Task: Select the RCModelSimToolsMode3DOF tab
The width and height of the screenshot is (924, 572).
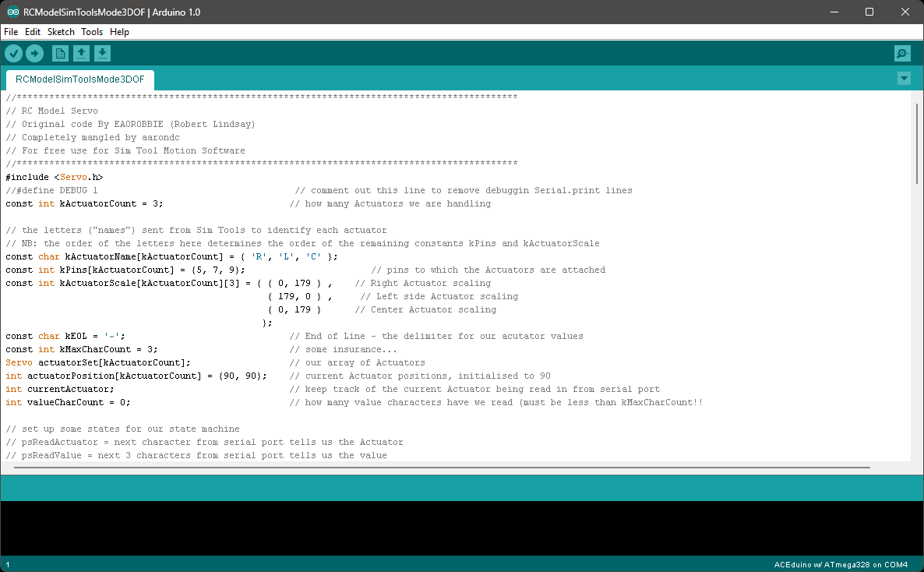Action: click(79, 79)
